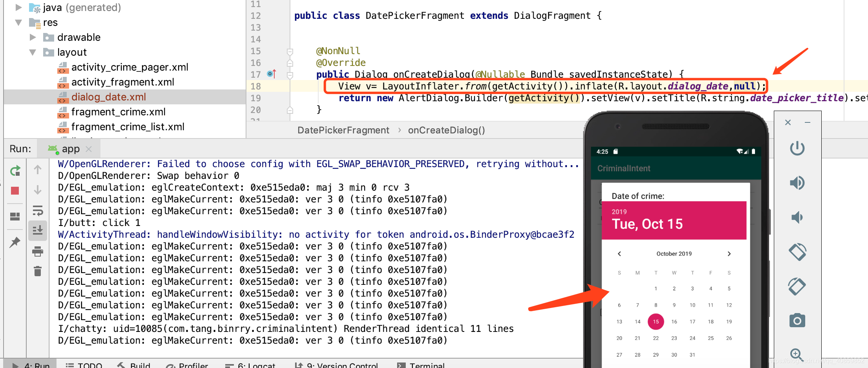Click the 'I/butt: click 1' log line

click(x=99, y=223)
